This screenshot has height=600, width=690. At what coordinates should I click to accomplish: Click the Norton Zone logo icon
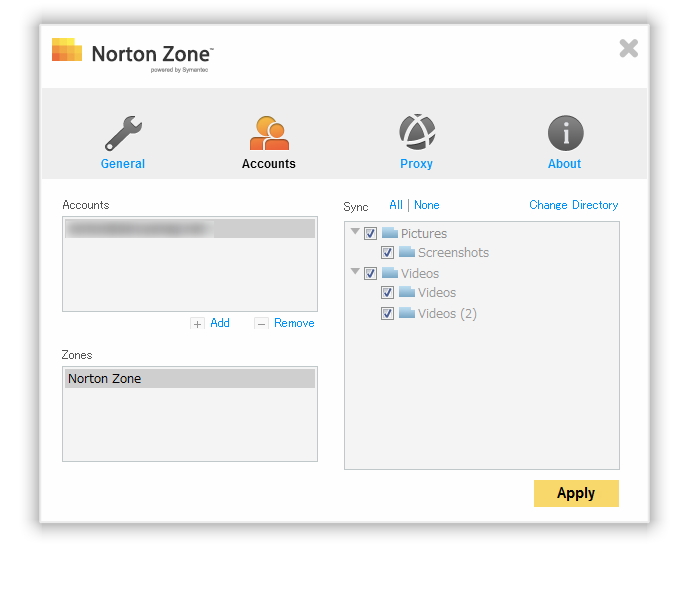tap(67, 50)
